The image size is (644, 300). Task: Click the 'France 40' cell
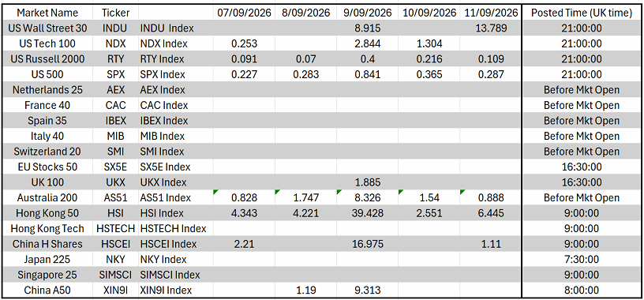[x=47, y=105]
